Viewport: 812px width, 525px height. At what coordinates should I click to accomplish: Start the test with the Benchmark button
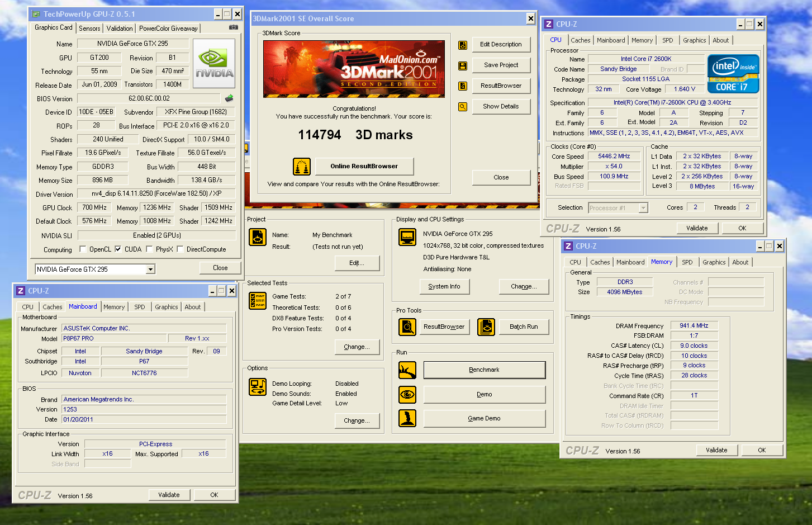(485, 370)
